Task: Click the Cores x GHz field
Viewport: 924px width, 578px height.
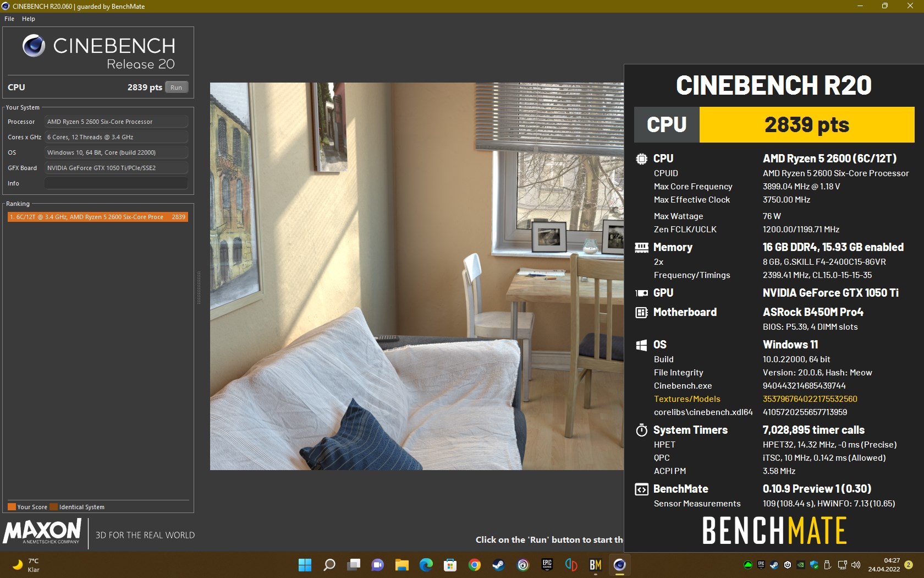Action: coord(116,137)
